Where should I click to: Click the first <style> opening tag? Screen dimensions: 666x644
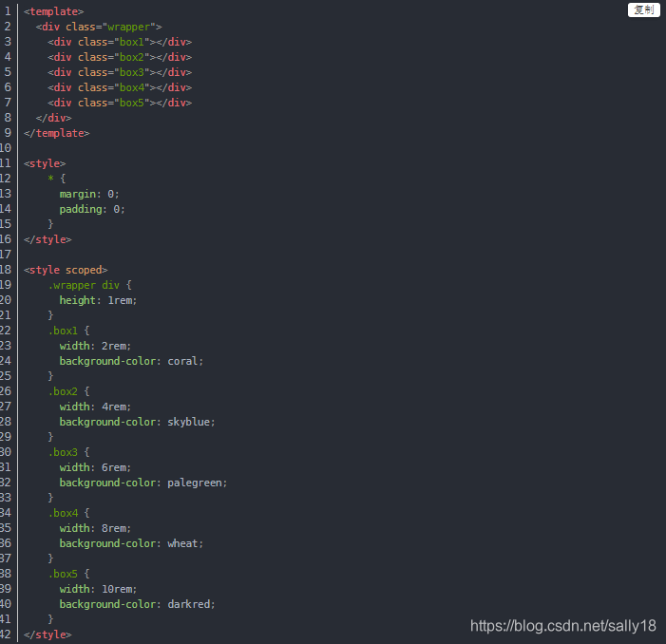[x=45, y=163]
